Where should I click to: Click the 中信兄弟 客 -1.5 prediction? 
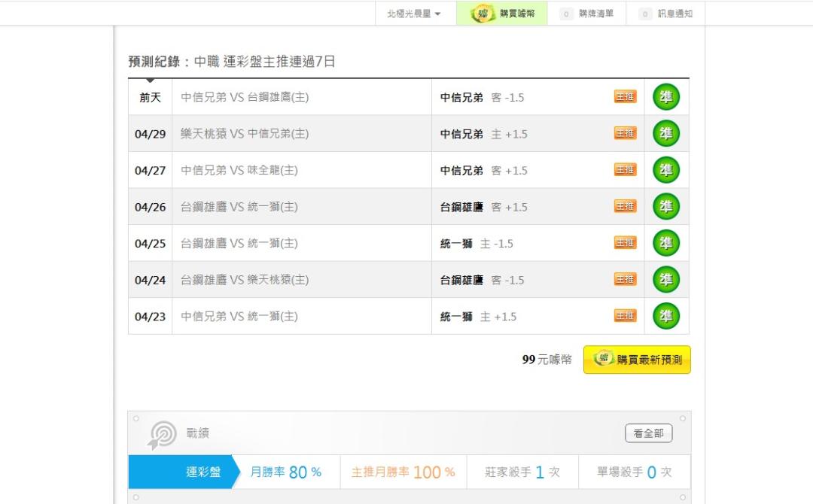tap(483, 97)
